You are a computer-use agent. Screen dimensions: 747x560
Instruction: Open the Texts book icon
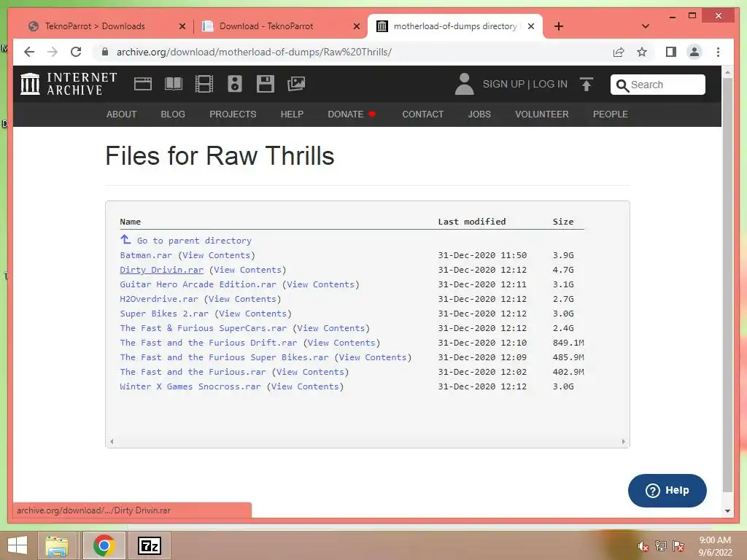(174, 84)
